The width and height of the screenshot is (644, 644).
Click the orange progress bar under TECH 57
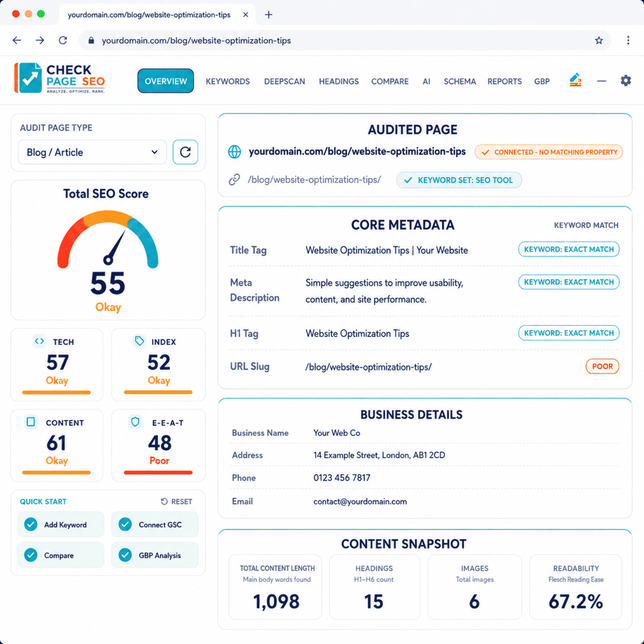[57, 393]
